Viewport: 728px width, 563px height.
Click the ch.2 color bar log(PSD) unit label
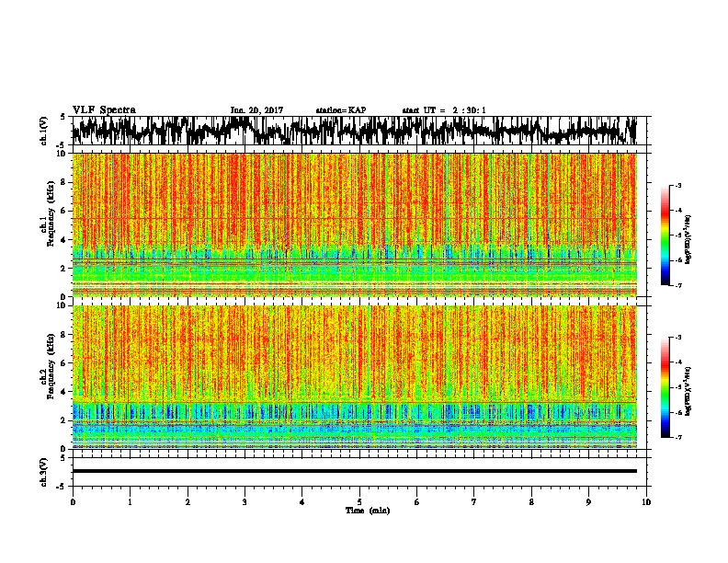pos(688,391)
